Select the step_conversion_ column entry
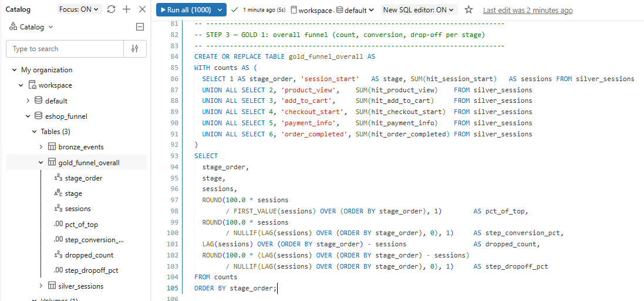 click(95, 240)
